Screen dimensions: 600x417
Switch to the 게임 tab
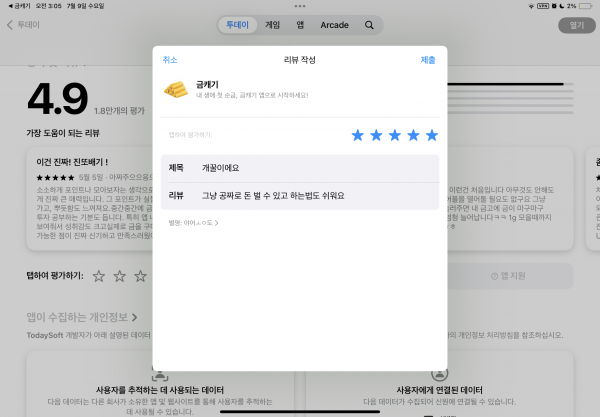272,25
